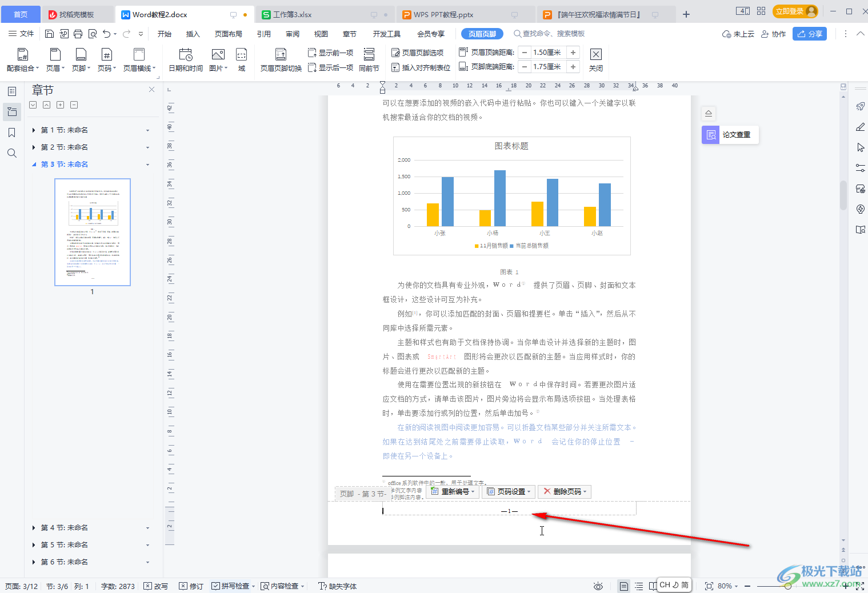The image size is (868, 593).
Task: Click the reading book icon in right sidebar
Action: tap(861, 230)
